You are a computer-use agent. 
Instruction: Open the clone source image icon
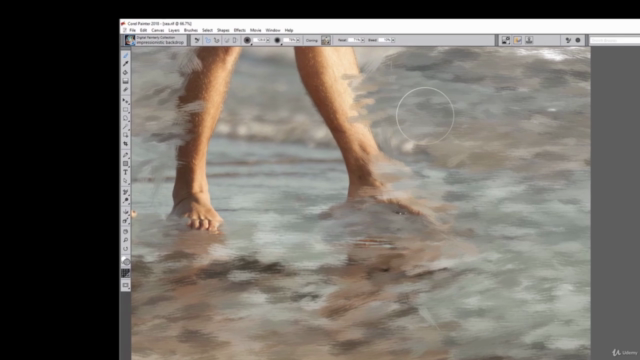tap(325, 40)
